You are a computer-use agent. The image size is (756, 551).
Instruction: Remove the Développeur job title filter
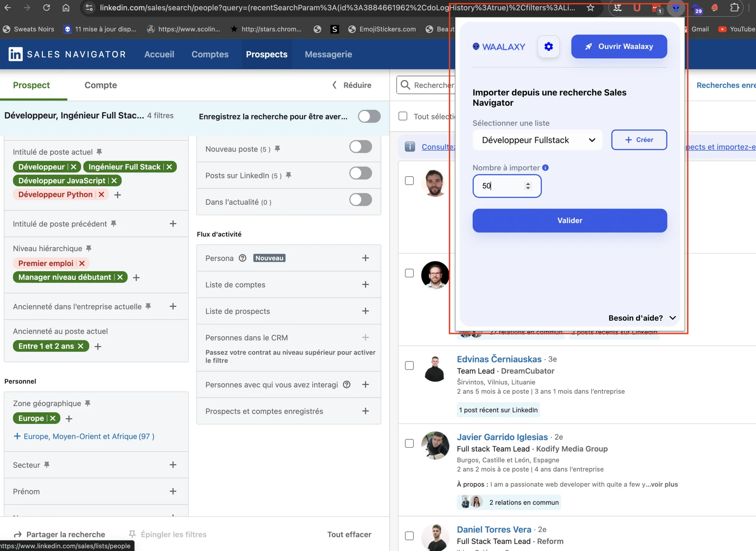(x=74, y=167)
